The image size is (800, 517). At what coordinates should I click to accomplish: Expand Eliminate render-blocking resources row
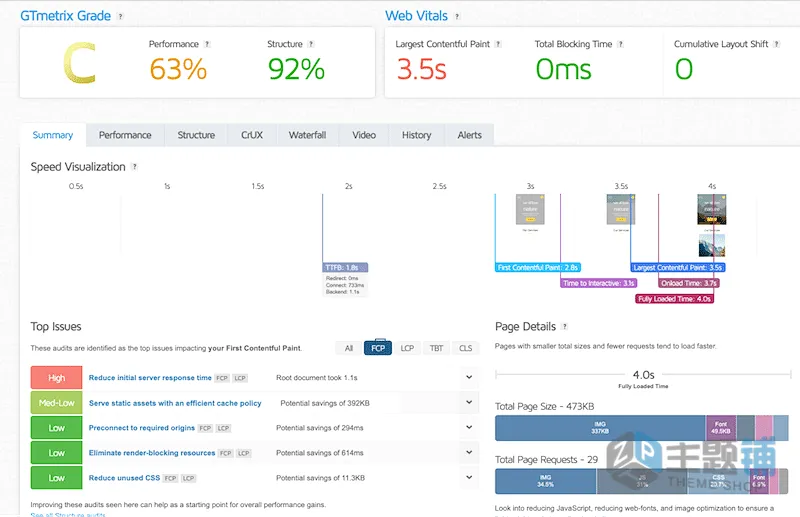(x=469, y=452)
